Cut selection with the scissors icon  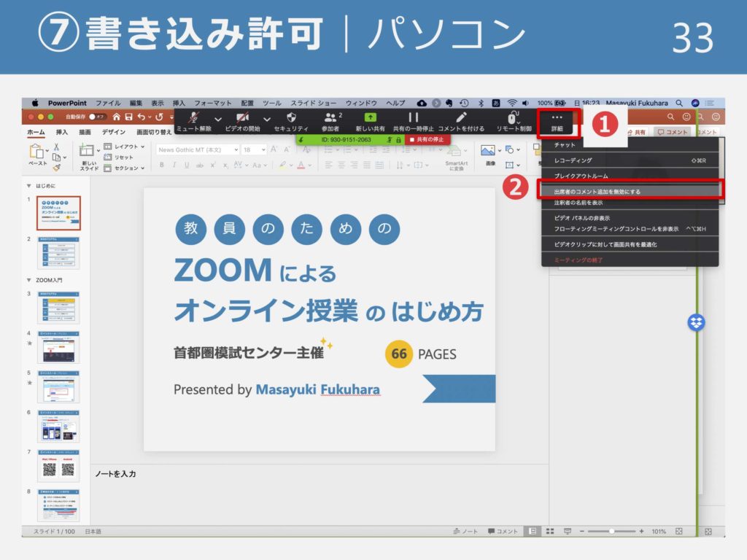57,147
